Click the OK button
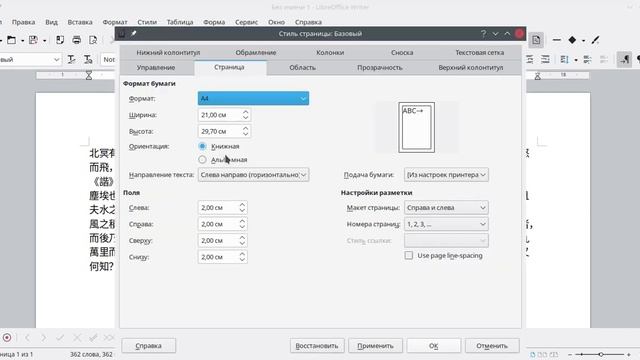The height and width of the screenshot is (360, 640). pos(433,346)
